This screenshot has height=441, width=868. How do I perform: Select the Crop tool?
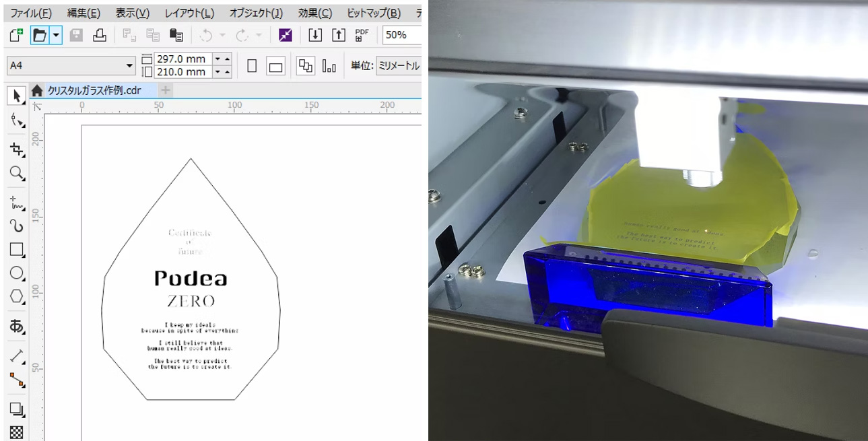17,149
